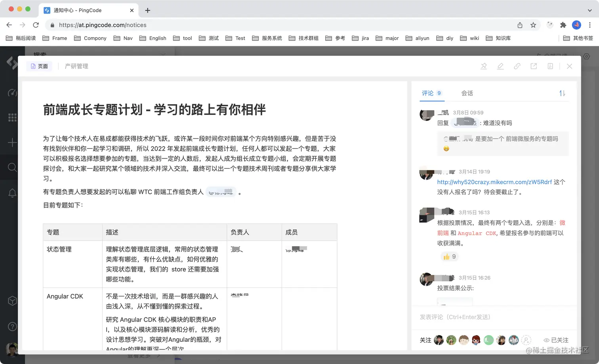Open the browser profile avatar

[x=576, y=25]
